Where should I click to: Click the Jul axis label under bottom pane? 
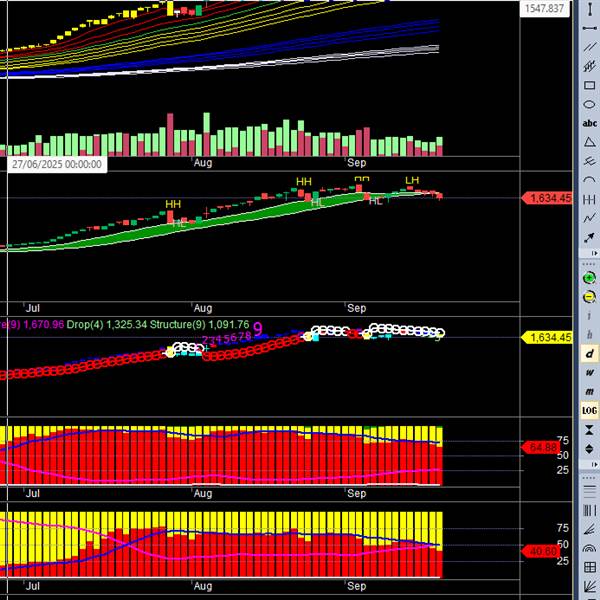click(x=33, y=586)
